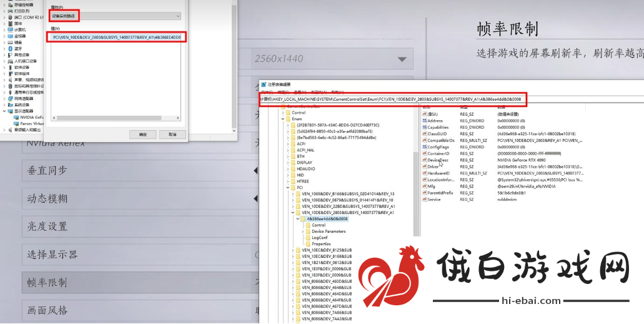This screenshot has width=644, height=324.
Task: Click the CompatibleIDs value icon
Action: (424, 141)
